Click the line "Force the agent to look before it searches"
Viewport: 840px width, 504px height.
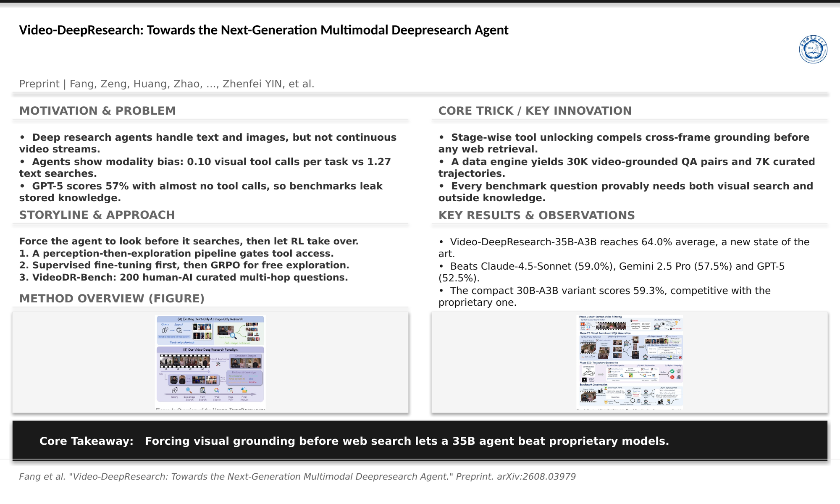click(189, 241)
